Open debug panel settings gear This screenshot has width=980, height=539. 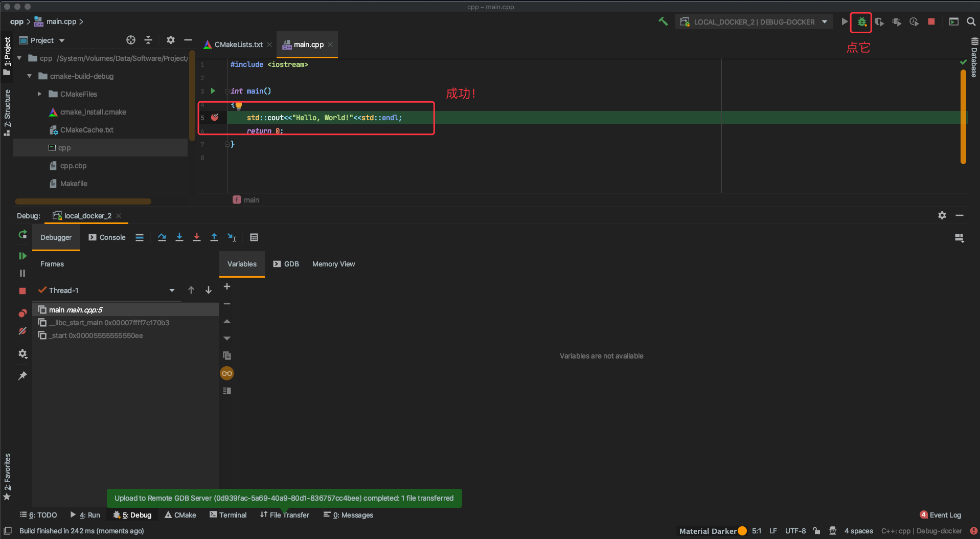942,215
